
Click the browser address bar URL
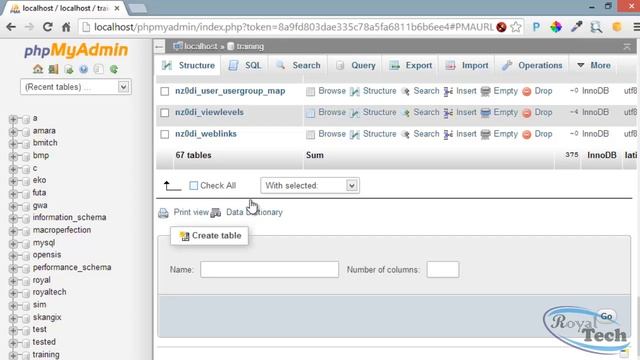(x=293, y=27)
